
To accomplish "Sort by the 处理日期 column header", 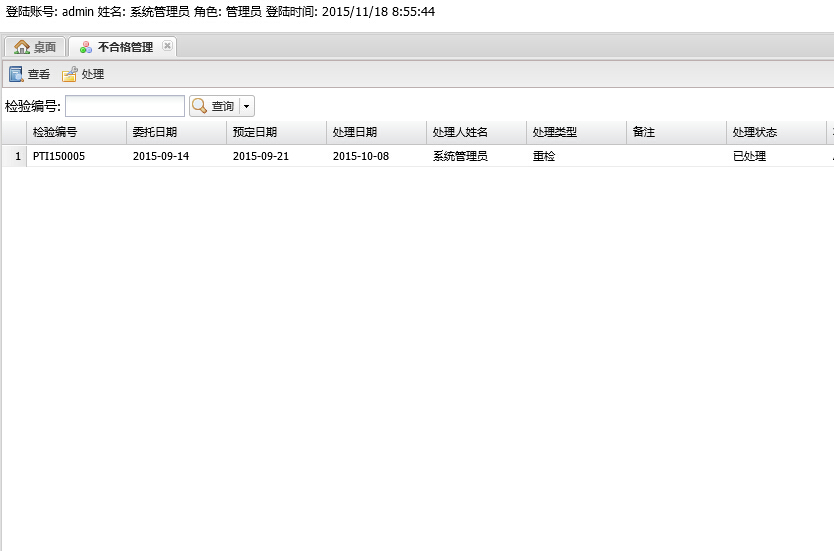I will (x=375, y=132).
